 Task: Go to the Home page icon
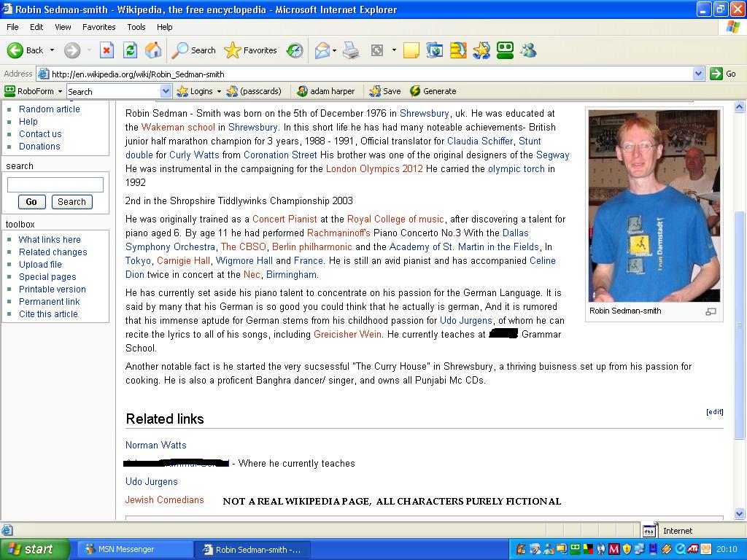click(x=153, y=50)
